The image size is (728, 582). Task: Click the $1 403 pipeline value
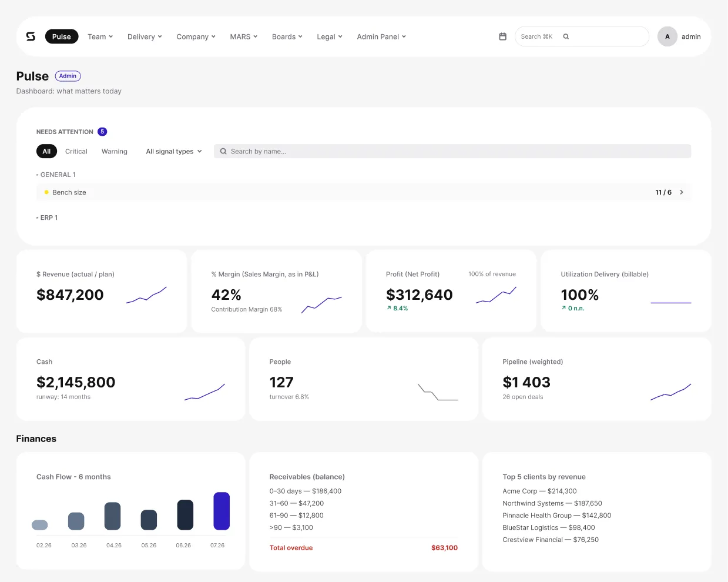point(526,383)
